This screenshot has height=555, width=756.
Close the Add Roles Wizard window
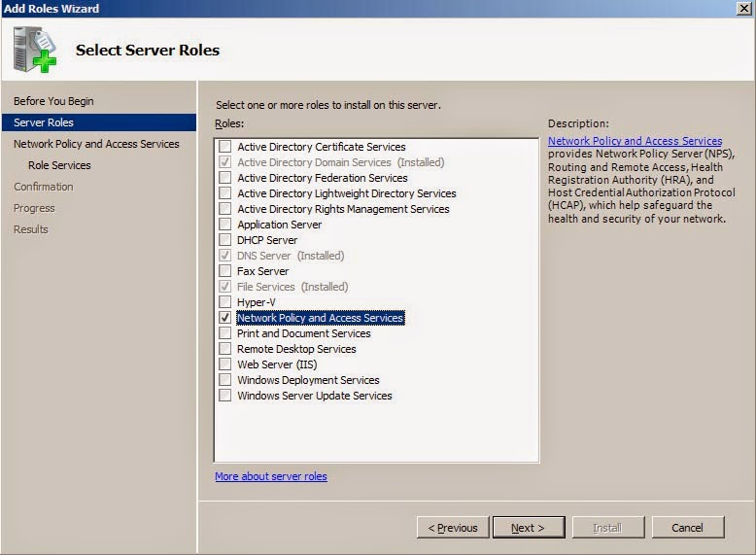click(744, 8)
